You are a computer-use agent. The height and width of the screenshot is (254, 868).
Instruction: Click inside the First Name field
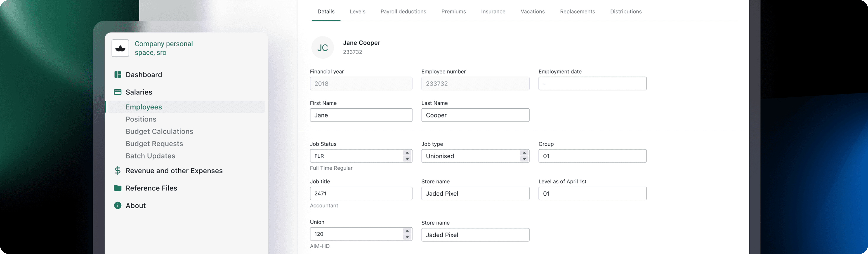coord(361,115)
